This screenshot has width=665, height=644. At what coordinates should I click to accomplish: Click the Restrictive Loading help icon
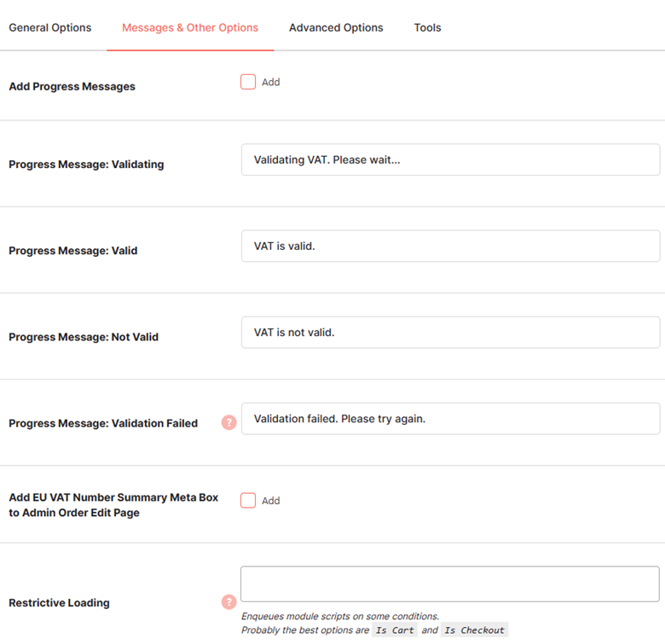[229, 602]
